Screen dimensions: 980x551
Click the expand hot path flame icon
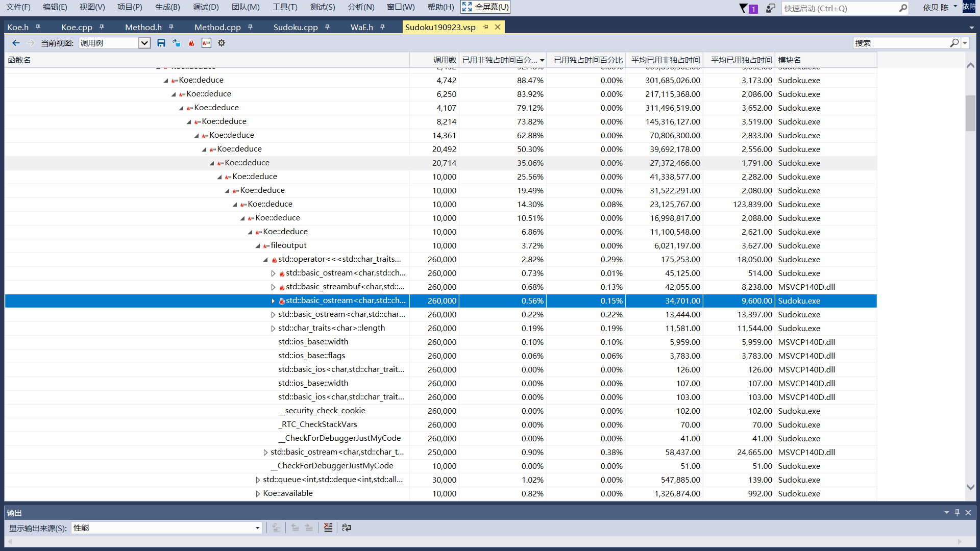(x=191, y=43)
